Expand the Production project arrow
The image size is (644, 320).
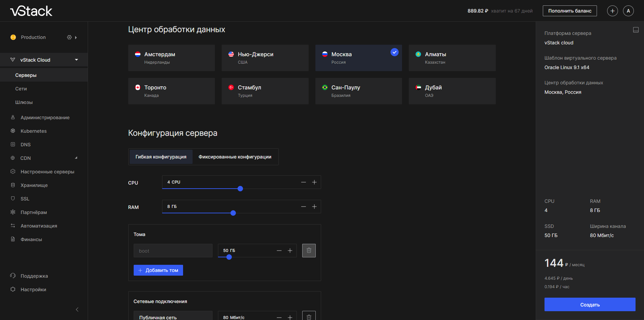[x=76, y=38]
